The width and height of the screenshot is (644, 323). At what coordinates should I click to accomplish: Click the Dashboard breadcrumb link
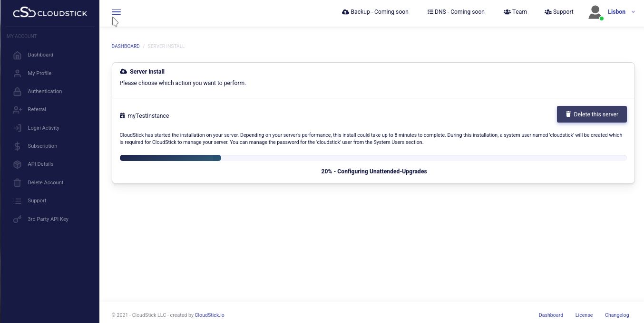click(126, 46)
